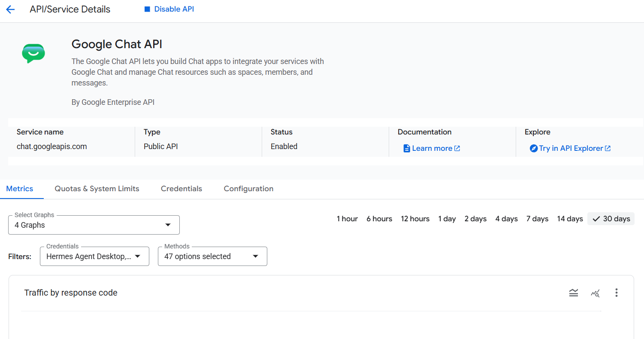Click the Google Chat green logo
The width and height of the screenshot is (644, 339).
(x=33, y=54)
